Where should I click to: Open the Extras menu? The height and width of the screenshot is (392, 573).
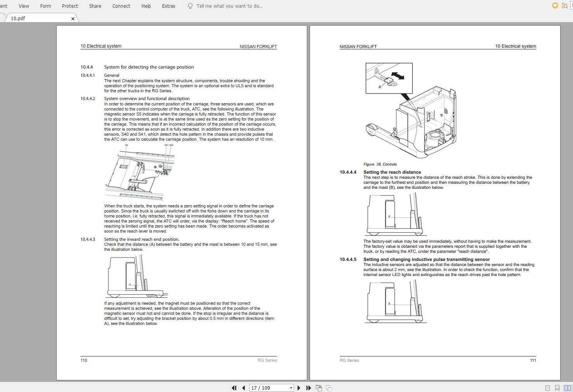click(168, 6)
